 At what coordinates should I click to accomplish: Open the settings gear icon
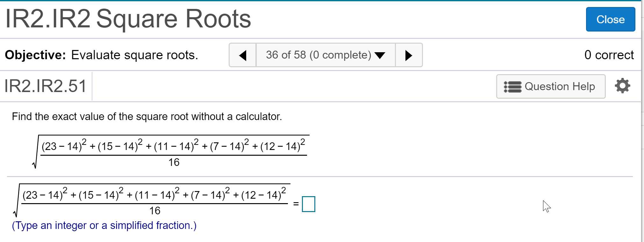coord(622,86)
